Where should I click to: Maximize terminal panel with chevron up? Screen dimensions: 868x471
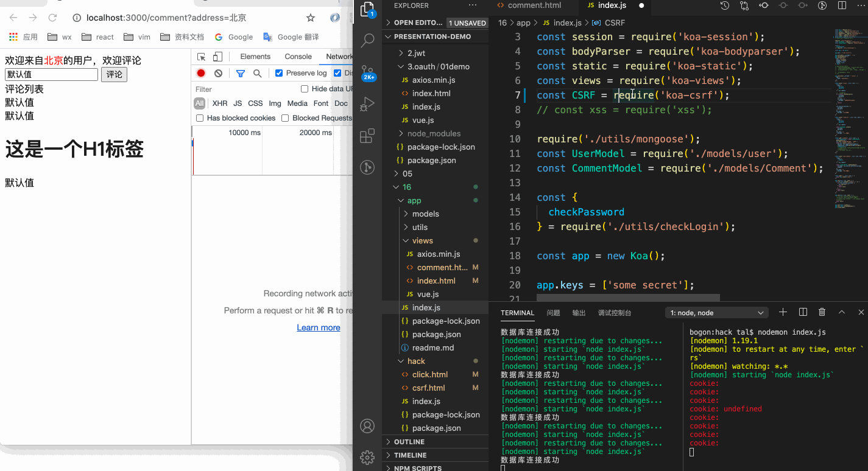(x=842, y=312)
